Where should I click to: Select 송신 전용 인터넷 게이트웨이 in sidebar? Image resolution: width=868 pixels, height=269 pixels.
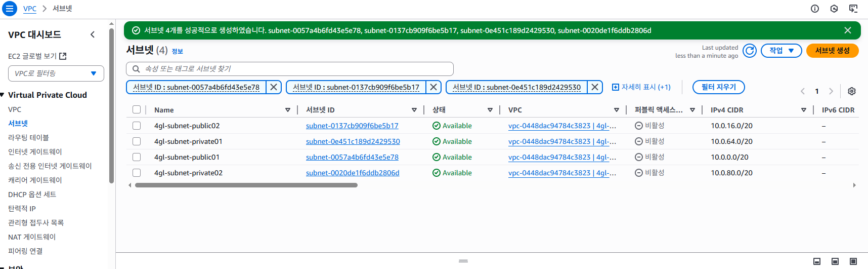click(x=50, y=166)
